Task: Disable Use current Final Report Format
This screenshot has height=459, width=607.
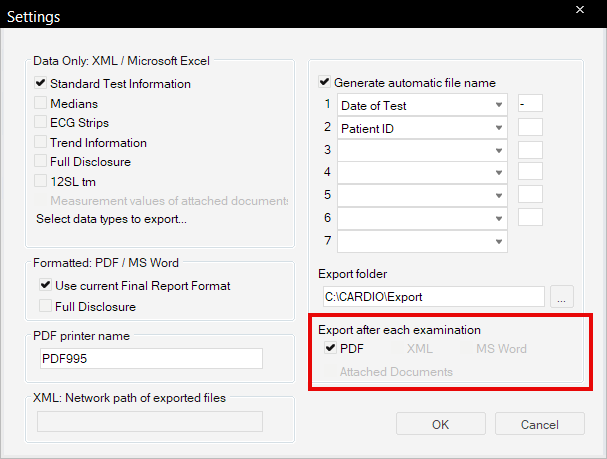Action: (46, 286)
